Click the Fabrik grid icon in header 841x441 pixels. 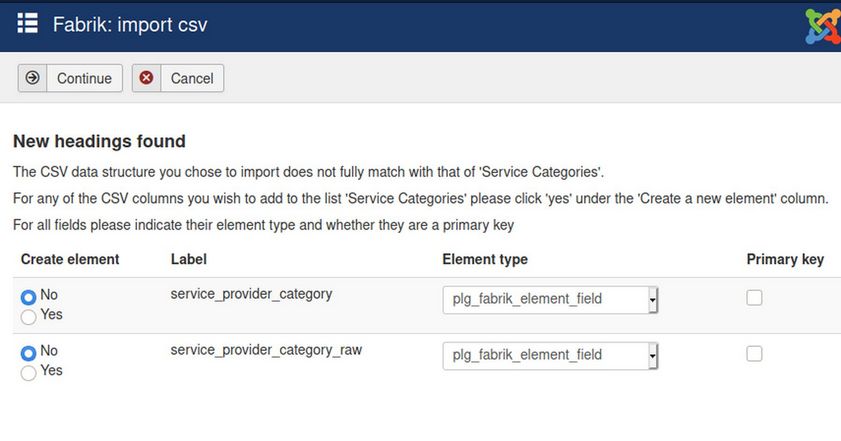[x=28, y=23]
